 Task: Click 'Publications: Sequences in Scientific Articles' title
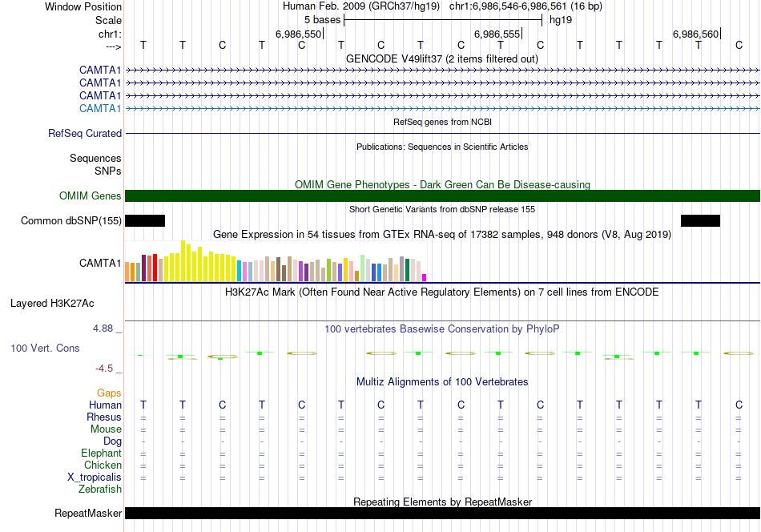[442, 147]
